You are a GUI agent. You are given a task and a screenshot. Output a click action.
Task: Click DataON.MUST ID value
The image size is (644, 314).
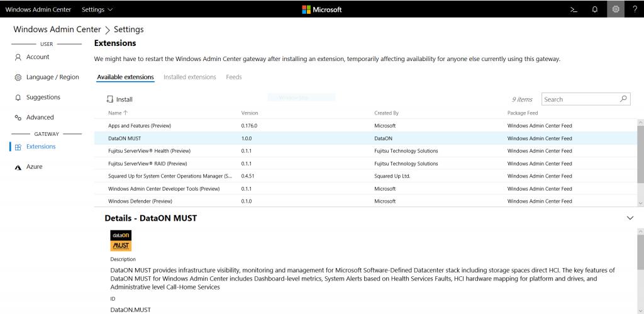coord(130,310)
